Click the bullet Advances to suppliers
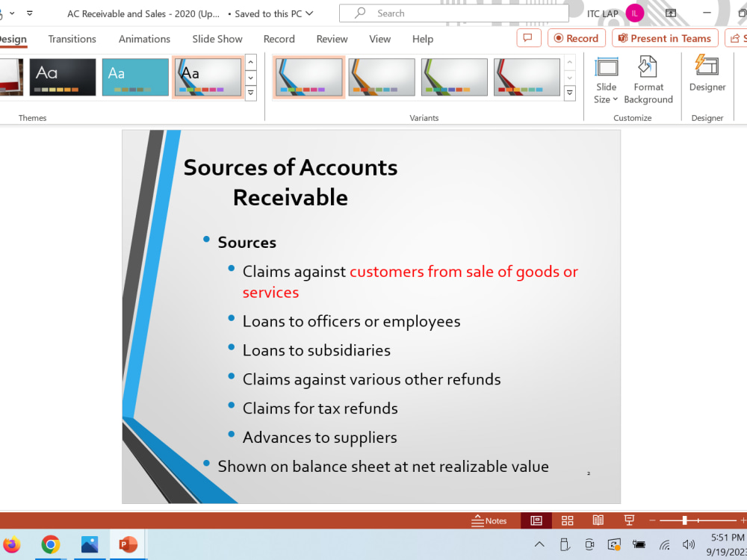This screenshot has width=747, height=560. 320,438
